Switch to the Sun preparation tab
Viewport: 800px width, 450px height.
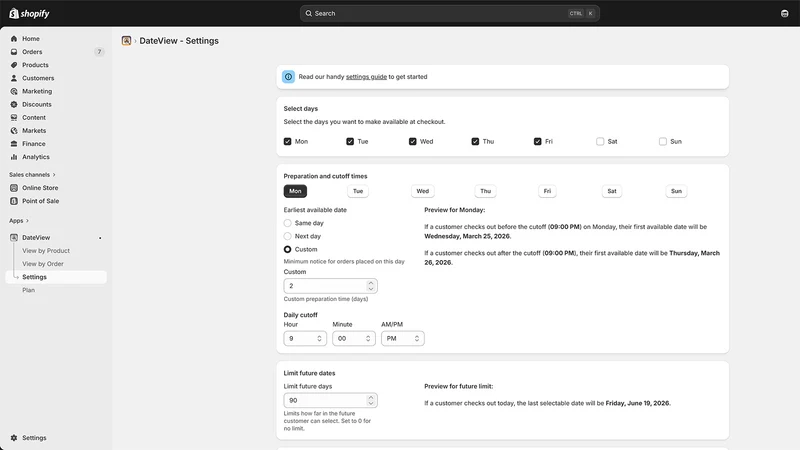pyautogui.click(x=677, y=191)
